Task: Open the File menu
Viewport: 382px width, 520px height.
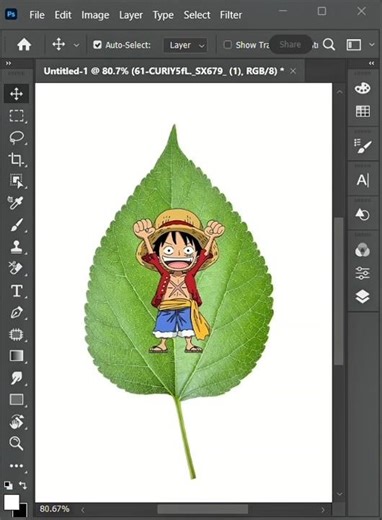Action: click(x=37, y=15)
